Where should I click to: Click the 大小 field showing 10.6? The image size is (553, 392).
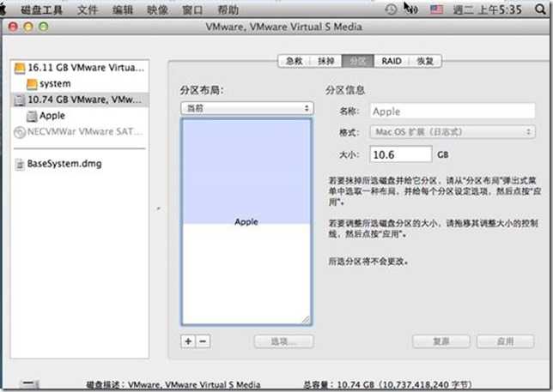point(401,154)
